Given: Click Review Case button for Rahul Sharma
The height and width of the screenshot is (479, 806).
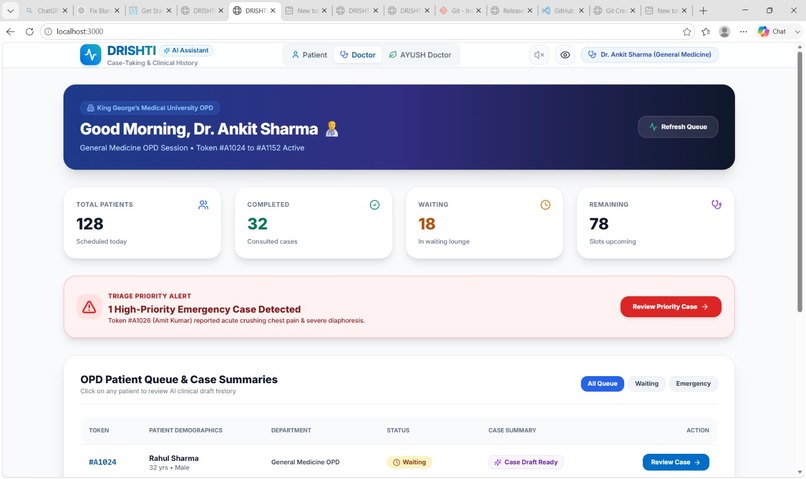Looking at the screenshot, I should click(676, 462).
